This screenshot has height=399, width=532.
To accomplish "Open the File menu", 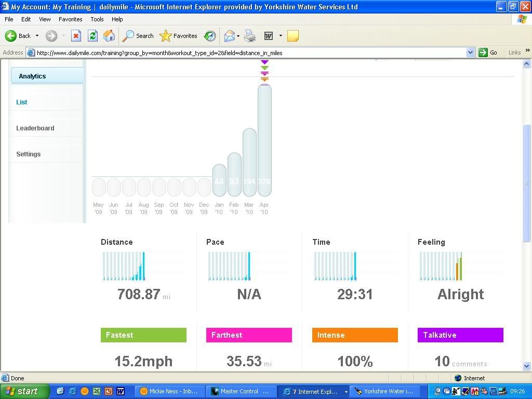I will click(x=9, y=19).
